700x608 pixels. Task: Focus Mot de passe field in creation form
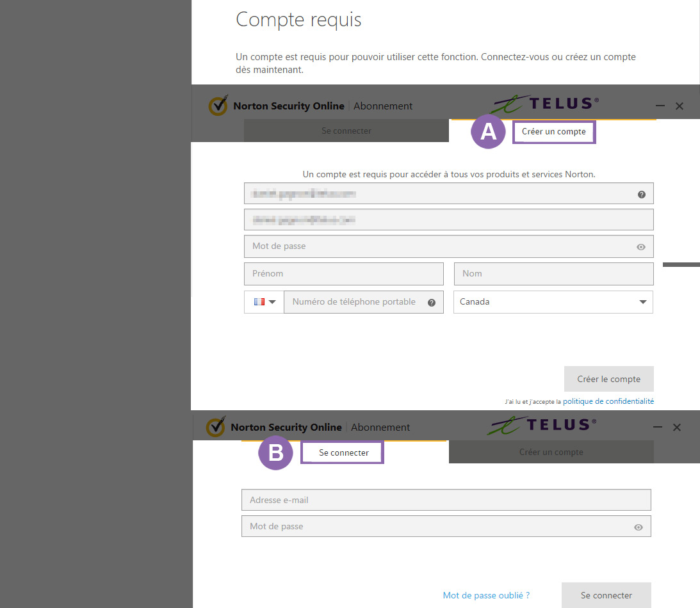[x=449, y=246]
